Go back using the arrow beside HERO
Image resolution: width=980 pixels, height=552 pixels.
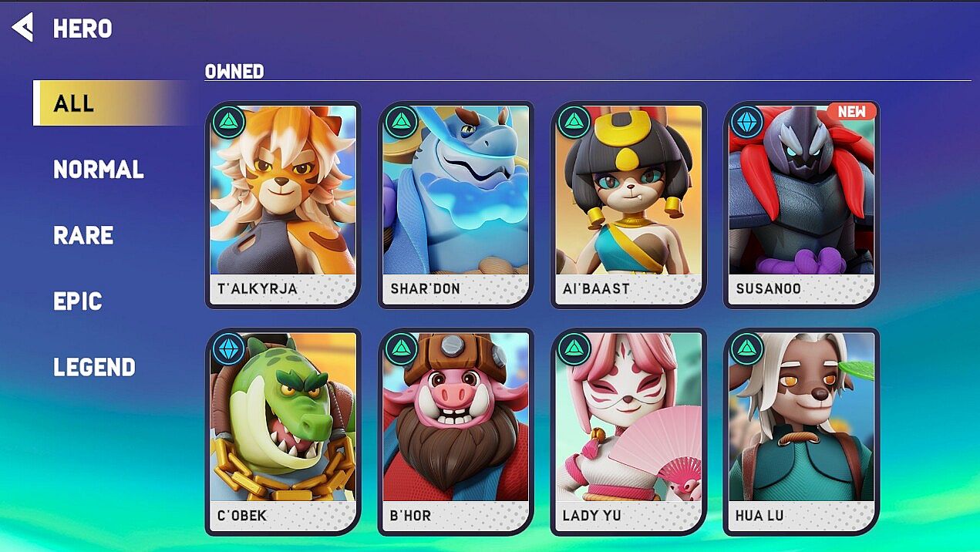click(x=22, y=28)
